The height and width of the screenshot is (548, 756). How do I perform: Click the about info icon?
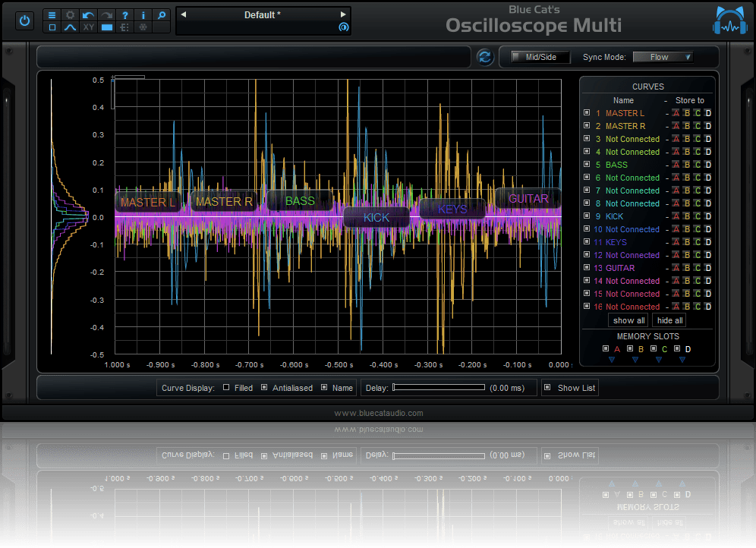(143, 14)
